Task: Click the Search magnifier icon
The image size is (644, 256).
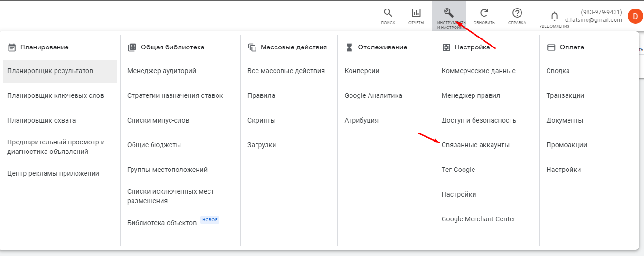Action: 388,13
